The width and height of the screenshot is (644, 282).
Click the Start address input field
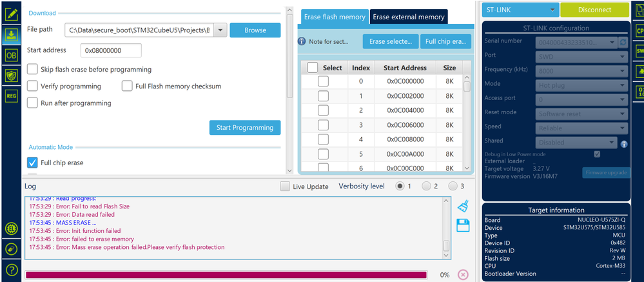111,50
